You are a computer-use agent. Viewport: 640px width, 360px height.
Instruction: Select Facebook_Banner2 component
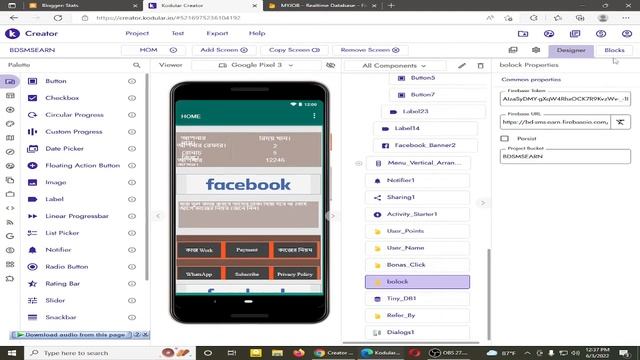coord(425,145)
